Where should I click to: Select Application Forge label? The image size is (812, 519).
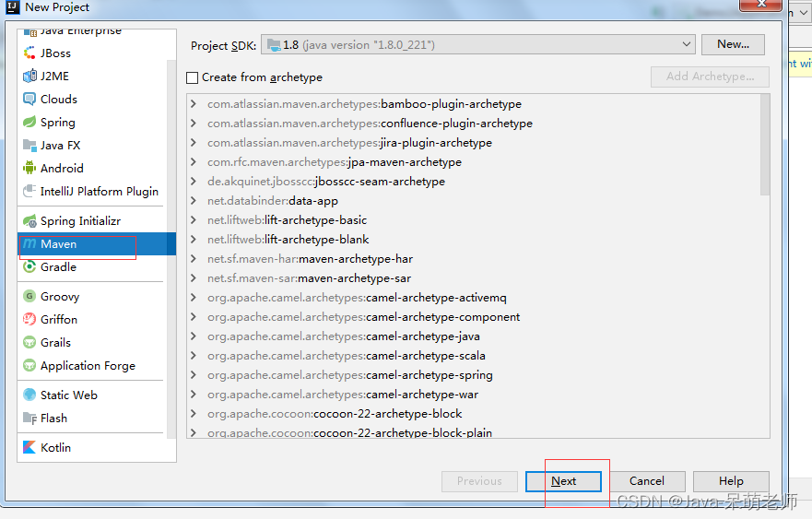pos(88,366)
